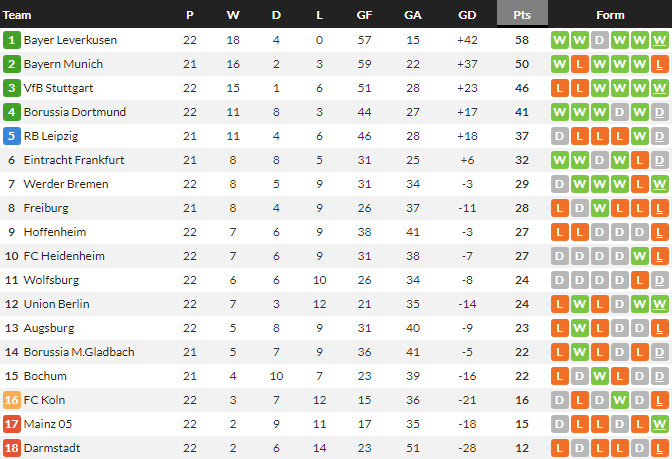Click Eintracht Frankfurt's orange L form badge
Screen dimensions: 672x459
tap(639, 160)
